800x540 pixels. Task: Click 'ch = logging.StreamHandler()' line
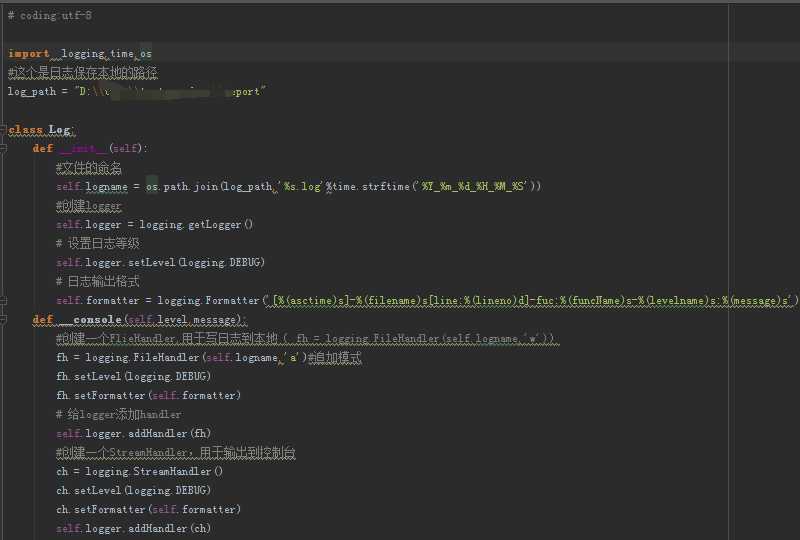coord(139,472)
